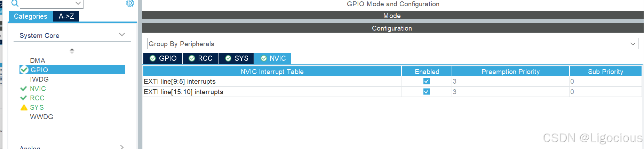
Task: Select IWDG in the System Core list
Action: tap(39, 79)
